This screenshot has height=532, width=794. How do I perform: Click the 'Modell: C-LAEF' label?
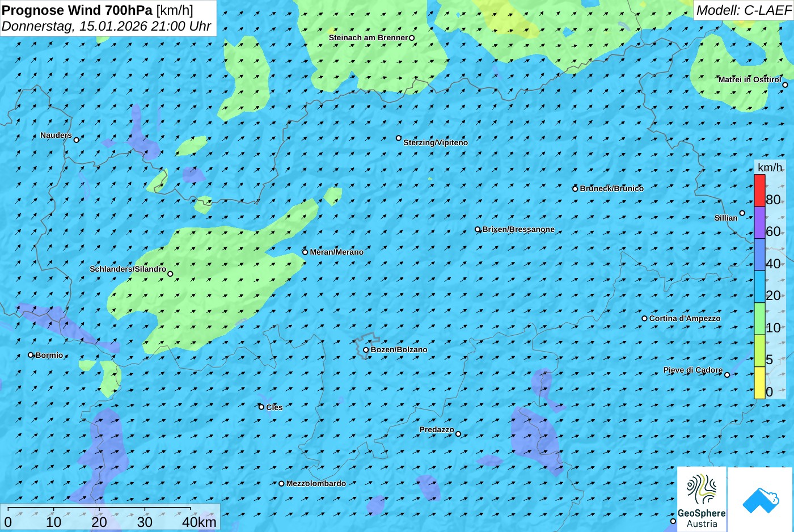click(744, 10)
